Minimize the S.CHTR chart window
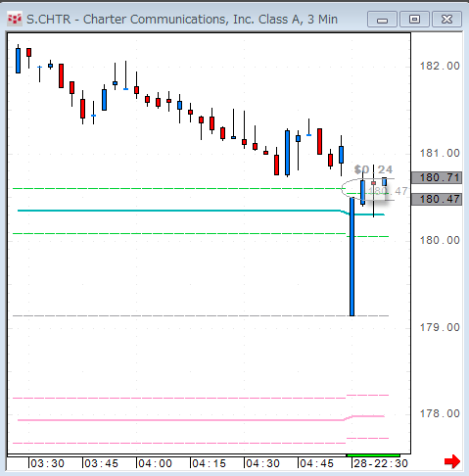The image size is (469, 476). coord(382,20)
